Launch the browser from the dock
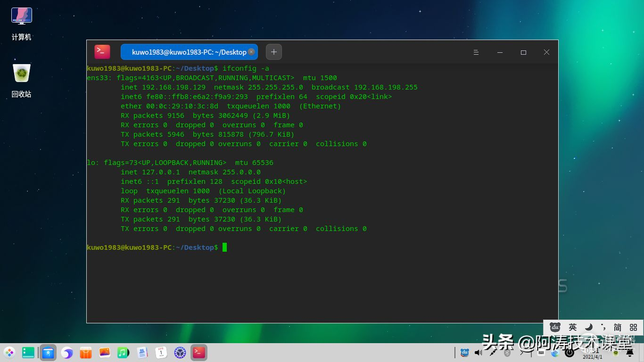 [67, 353]
